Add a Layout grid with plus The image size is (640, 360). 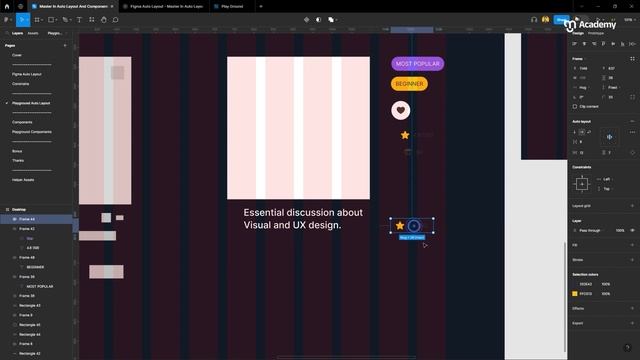point(632,206)
